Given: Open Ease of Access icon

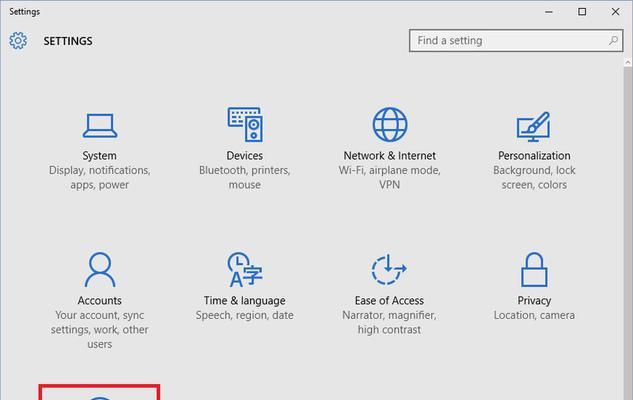Looking at the screenshot, I should point(389,269).
